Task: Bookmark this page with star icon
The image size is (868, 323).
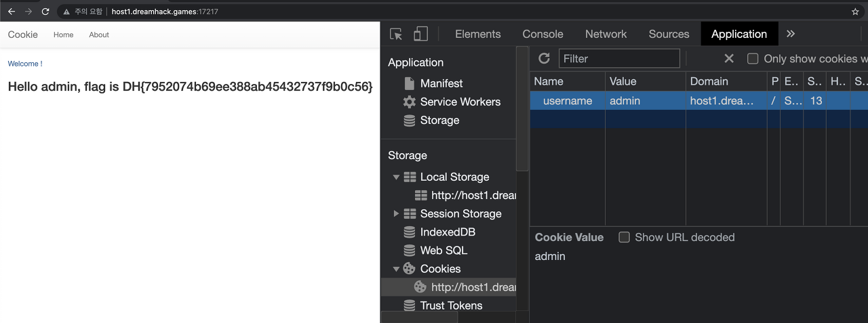Action: (855, 12)
